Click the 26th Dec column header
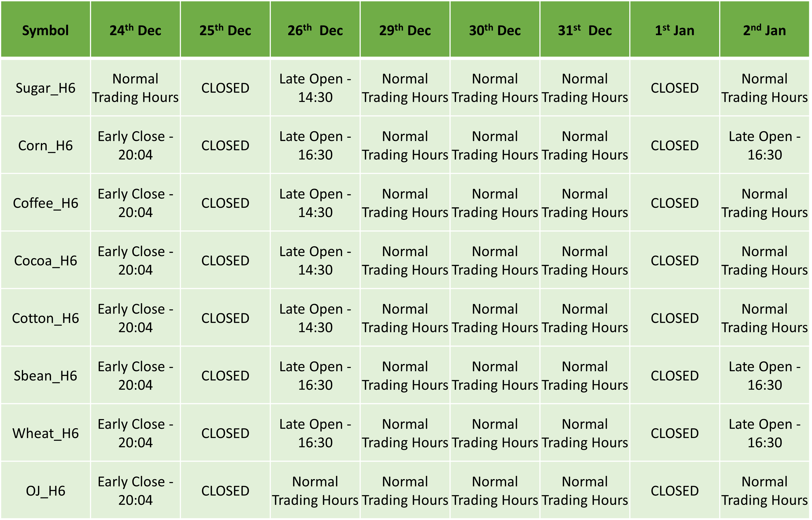This screenshot has width=812, height=520. tap(315, 30)
